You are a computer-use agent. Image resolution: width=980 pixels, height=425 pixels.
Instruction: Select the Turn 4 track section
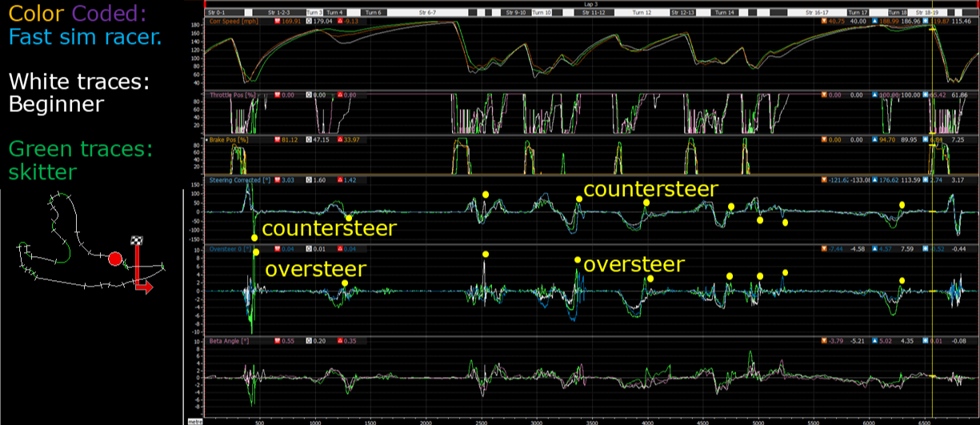[335, 14]
